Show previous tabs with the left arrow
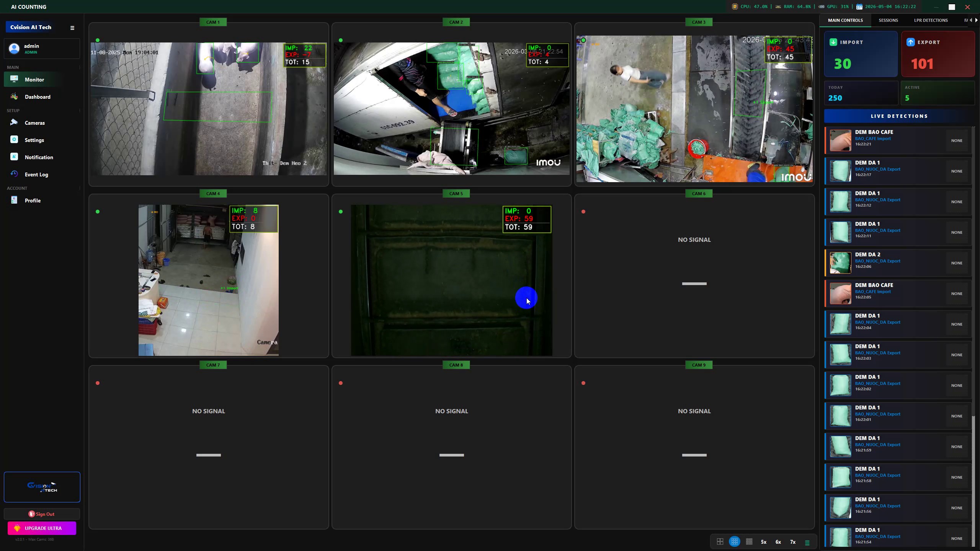The height and width of the screenshot is (551, 980). point(971,20)
